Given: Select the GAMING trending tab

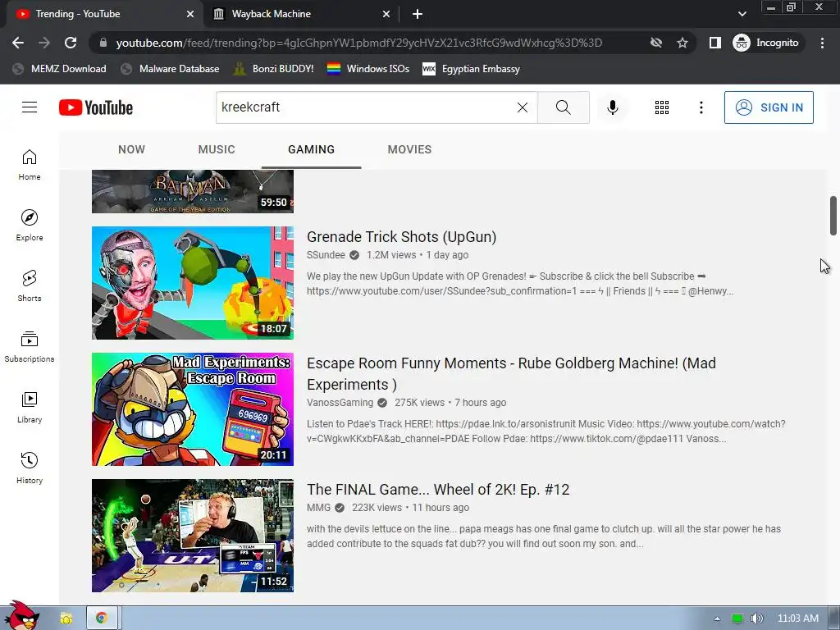Looking at the screenshot, I should [x=311, y=149].
